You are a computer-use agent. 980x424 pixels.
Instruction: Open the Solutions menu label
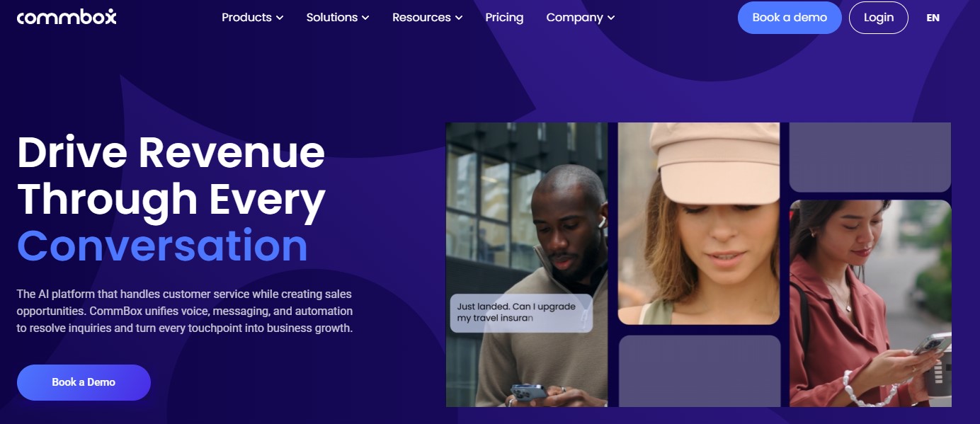click(x=332, y=17)
